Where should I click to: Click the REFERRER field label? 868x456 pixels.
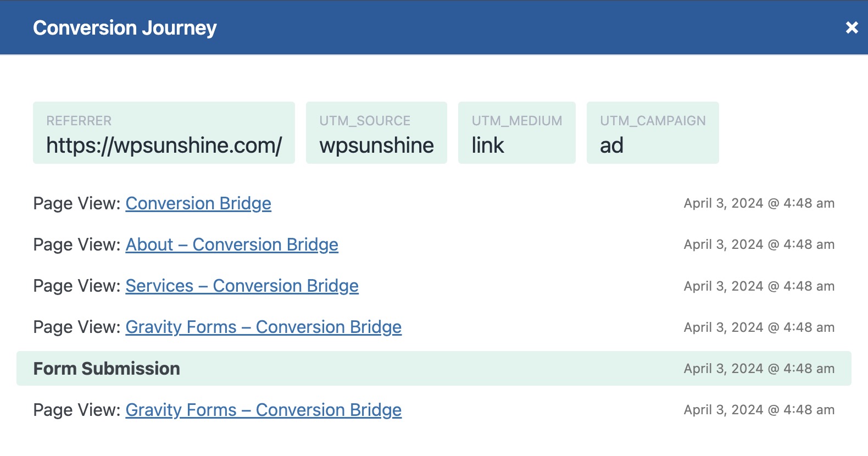[x=79, y=120]
